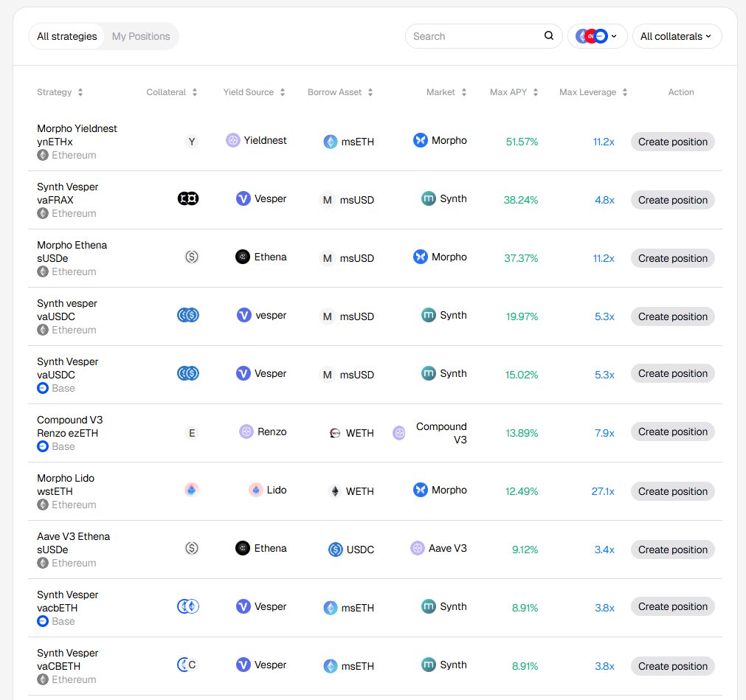The width and height of the screenshot is (746, 700).
Task: Click Ethena icon in Morpho Ethena row
Action: coord(243,257)
